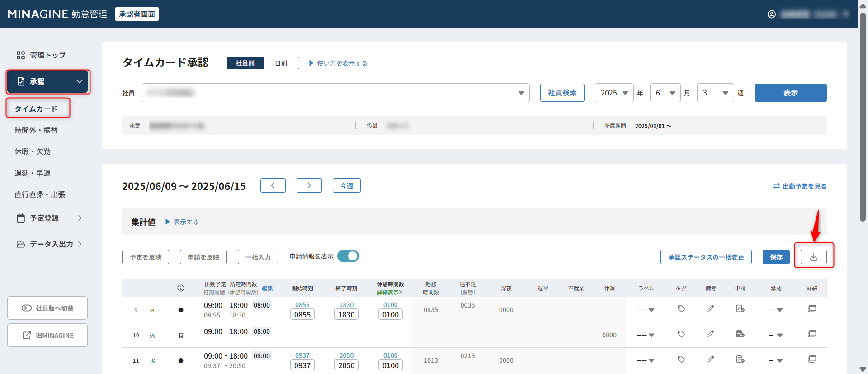Switch to 日別 view
The image size is (868, 374).
tap(281, 63)
